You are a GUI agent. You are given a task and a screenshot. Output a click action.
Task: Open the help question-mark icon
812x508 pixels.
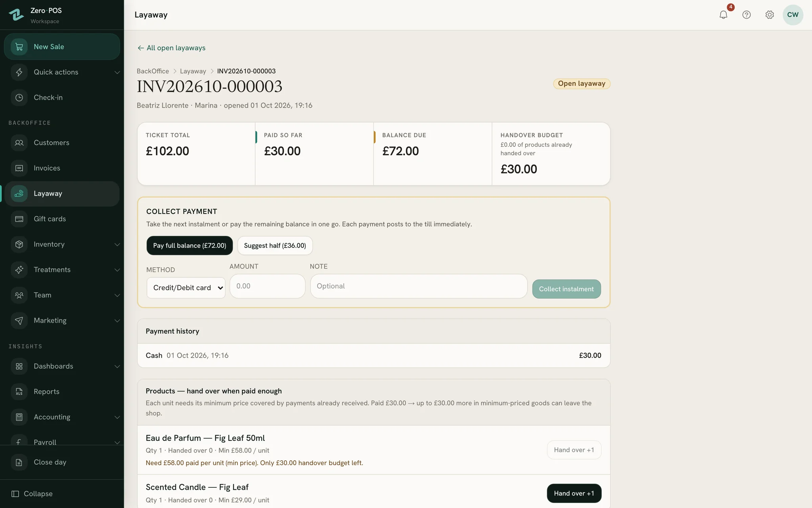[x=747, y=15]
